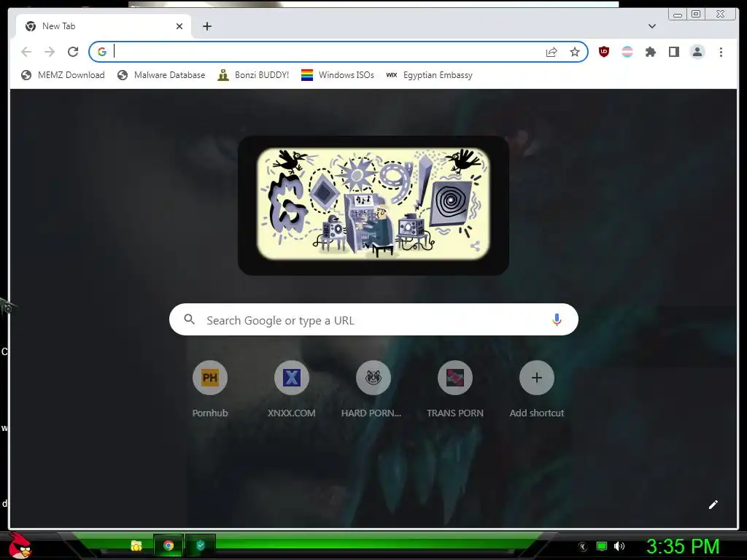747x560 pixels.
Task: Open Chrome's three-dot menu
Action: [x=721, y=52]
